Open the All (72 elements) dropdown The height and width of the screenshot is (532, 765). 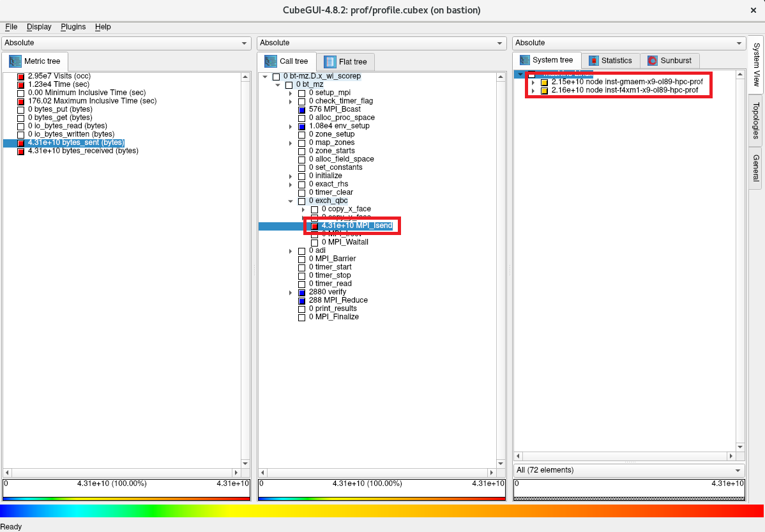[x=629, y=470]
